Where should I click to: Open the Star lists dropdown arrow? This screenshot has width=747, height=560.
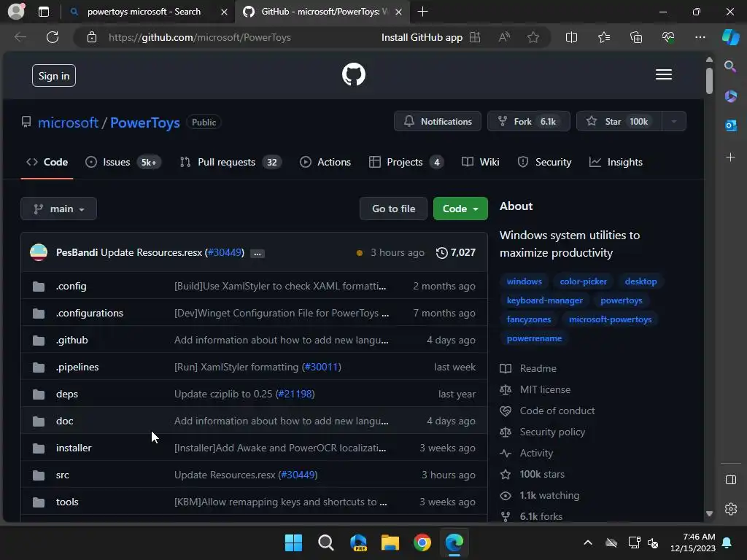point(673,122)
